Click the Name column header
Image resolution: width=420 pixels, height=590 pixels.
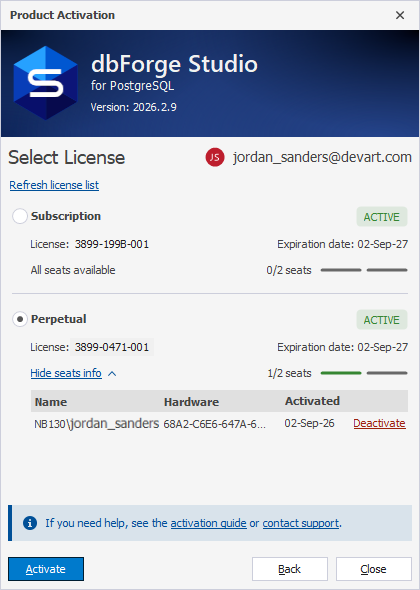tap(51, 402)
